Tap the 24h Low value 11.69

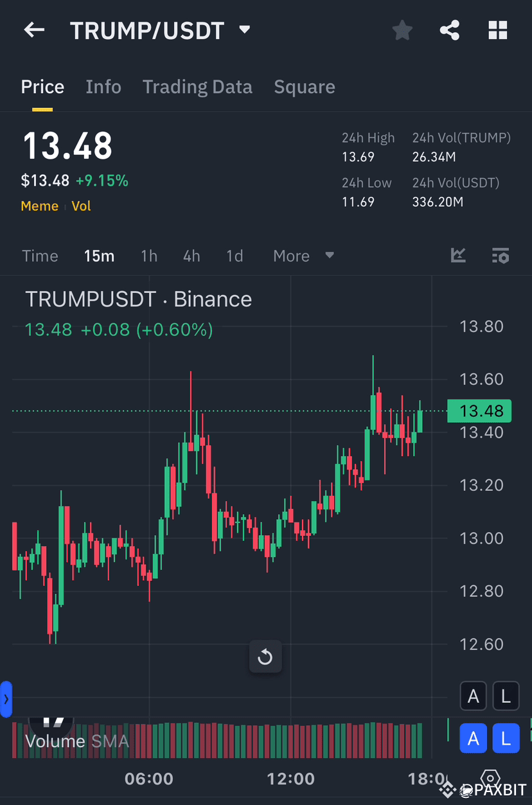tap(358, 202)
